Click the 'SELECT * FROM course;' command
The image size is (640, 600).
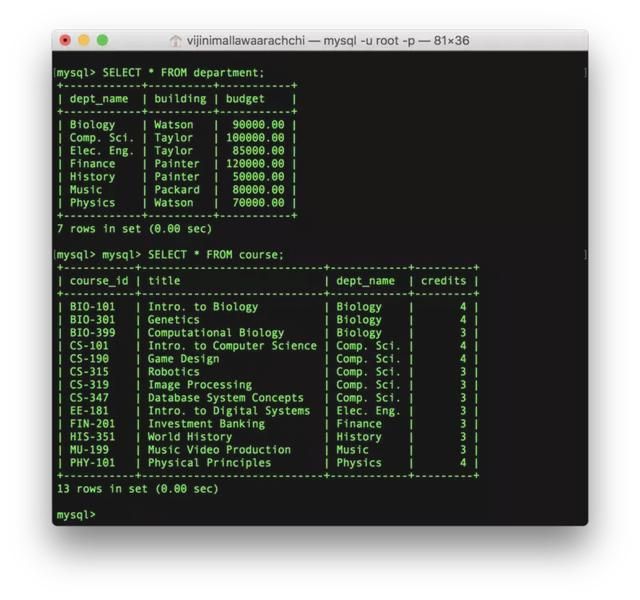pyautogui.click(x=215, y=254)
